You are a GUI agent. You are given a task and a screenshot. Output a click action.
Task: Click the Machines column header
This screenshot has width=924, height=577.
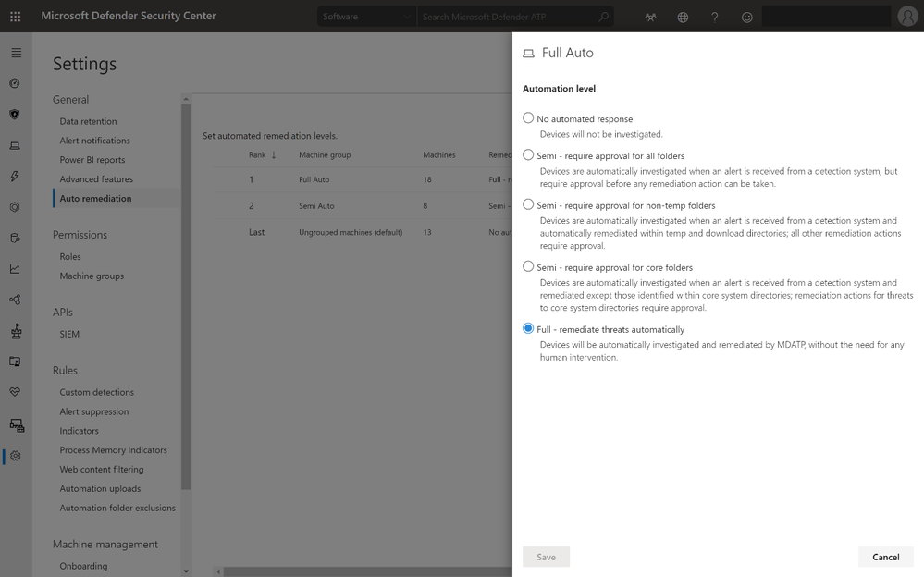pos(439,155)
